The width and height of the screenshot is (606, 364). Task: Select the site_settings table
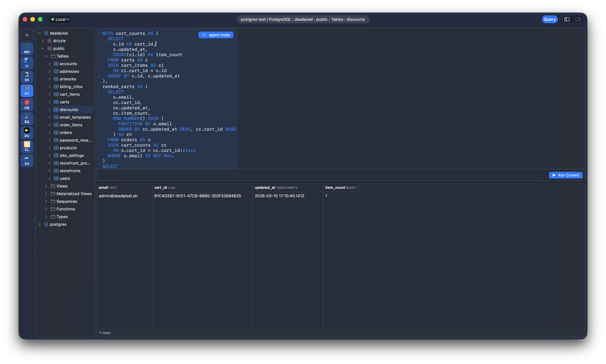pyautogui.click(x=72, y=156)
